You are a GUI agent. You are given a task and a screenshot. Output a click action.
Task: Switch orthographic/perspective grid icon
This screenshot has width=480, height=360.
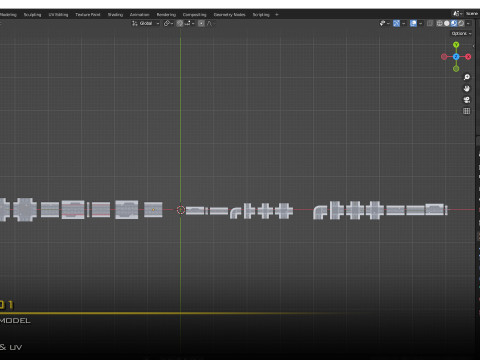467,111
